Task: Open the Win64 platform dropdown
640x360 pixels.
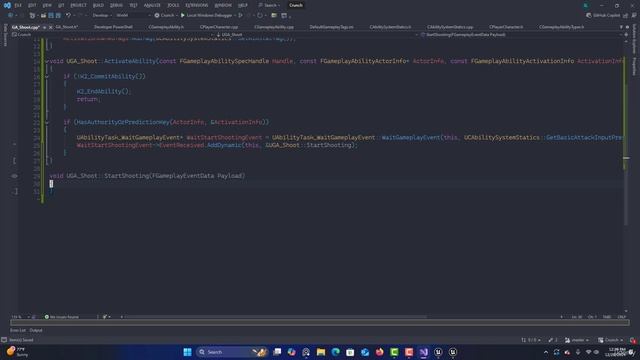Action: tap(133, 15)
